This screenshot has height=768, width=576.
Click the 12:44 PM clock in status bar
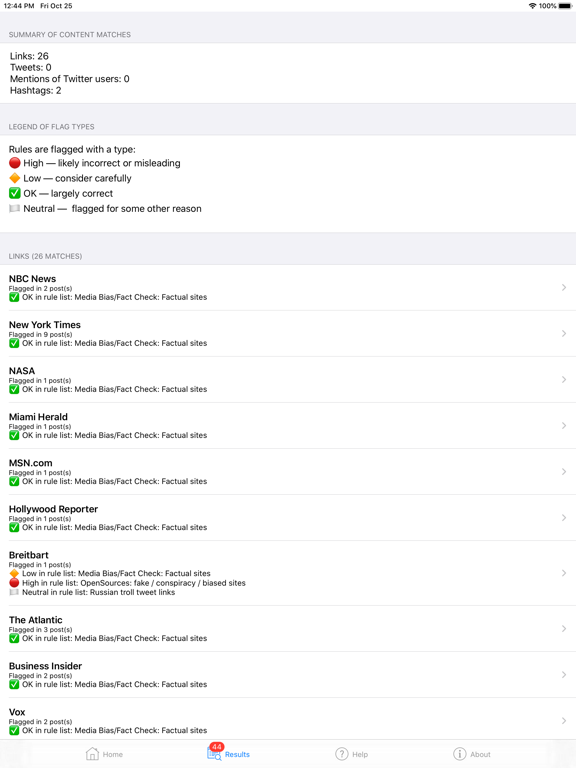[19, 6]
